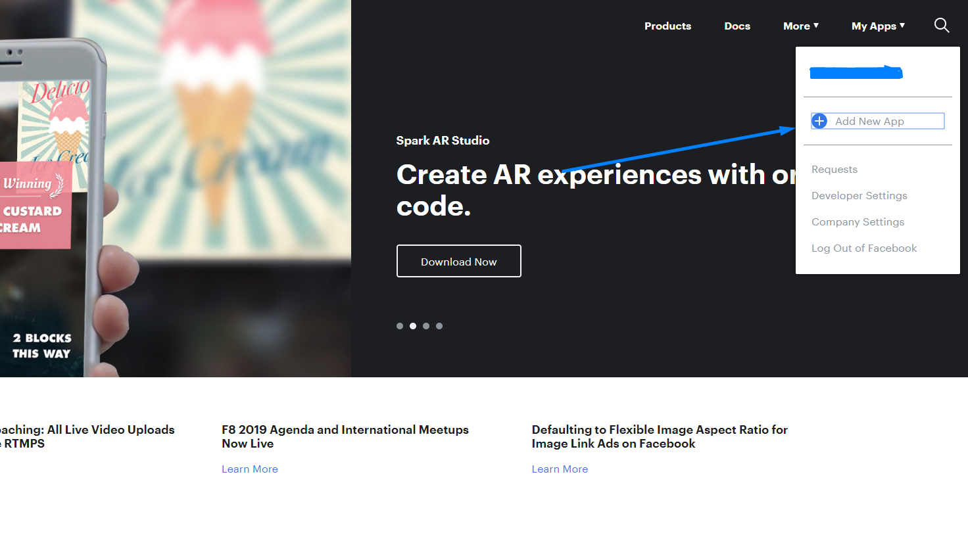Click the Download Now button

pos(459,261)
